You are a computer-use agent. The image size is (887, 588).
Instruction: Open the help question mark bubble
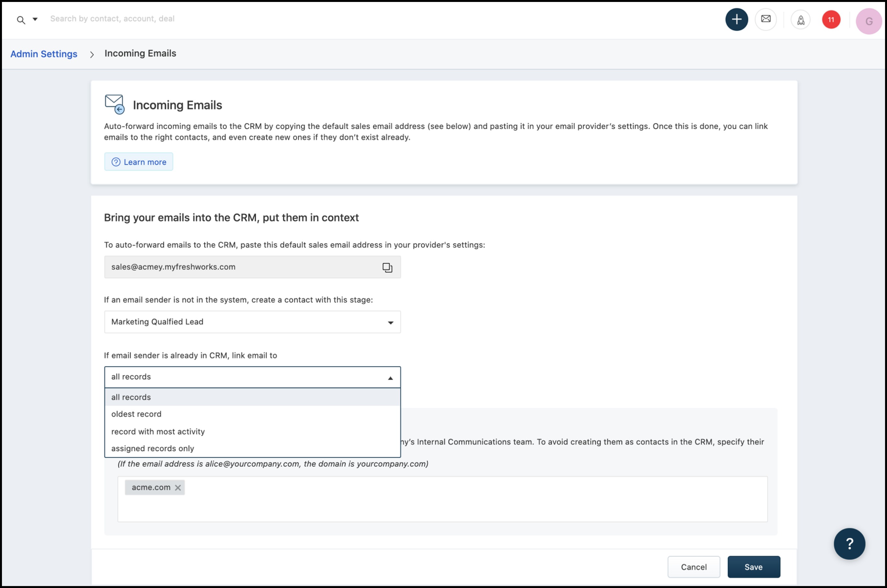[849, 543]
